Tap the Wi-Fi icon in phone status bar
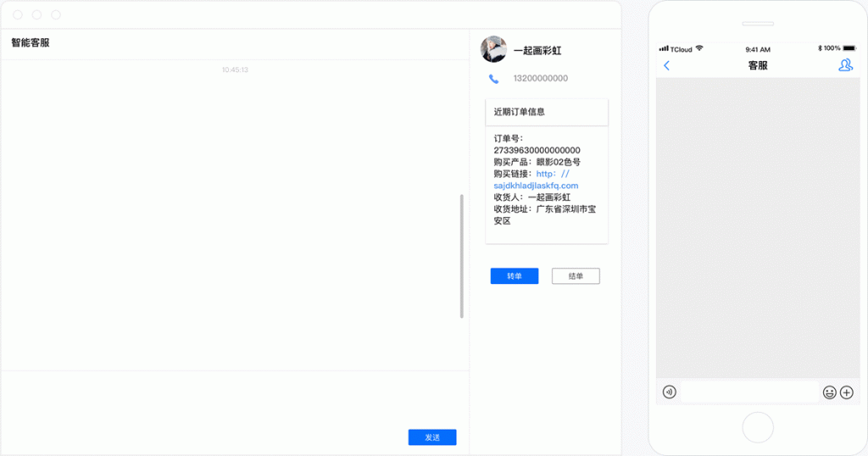868x456 pixels. click(x=699, y=48)
